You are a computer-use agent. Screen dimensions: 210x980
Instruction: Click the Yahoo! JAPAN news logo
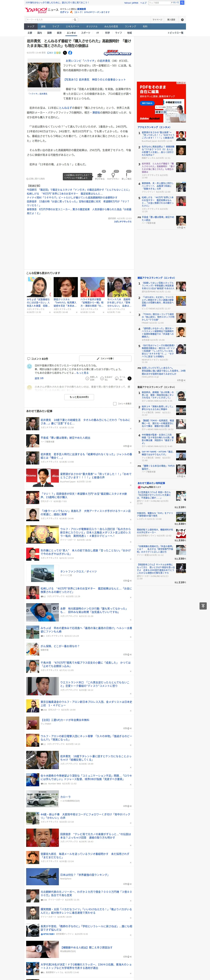coord(42,10)
